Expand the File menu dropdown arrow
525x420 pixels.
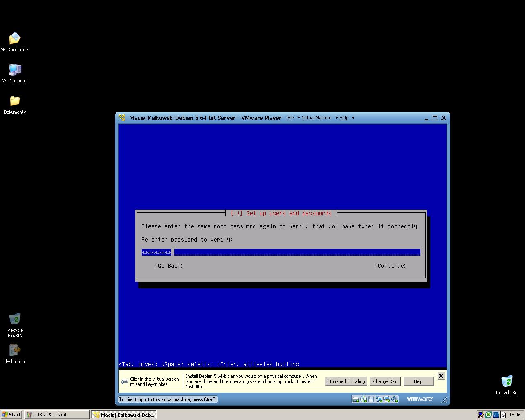coord(298,118)
